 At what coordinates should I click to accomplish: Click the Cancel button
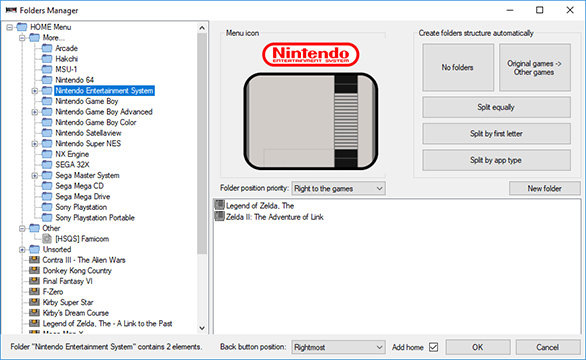click(548, 347)
